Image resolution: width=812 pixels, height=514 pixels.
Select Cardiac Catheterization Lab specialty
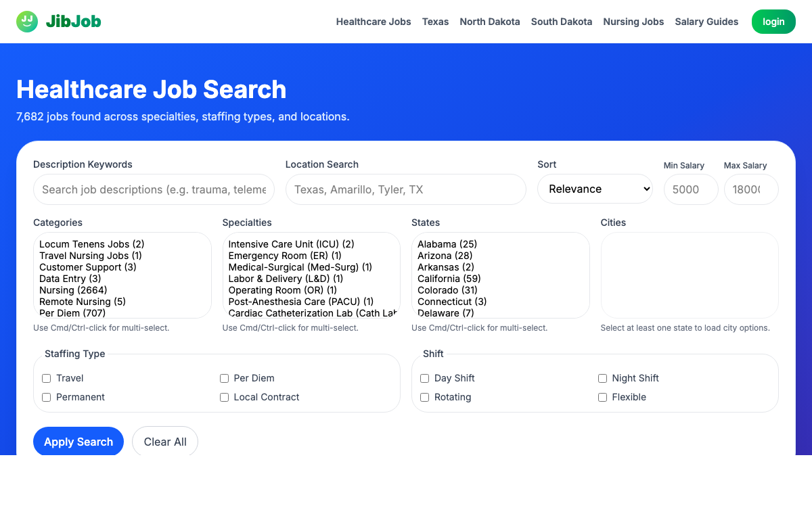(x=311, y=313)
